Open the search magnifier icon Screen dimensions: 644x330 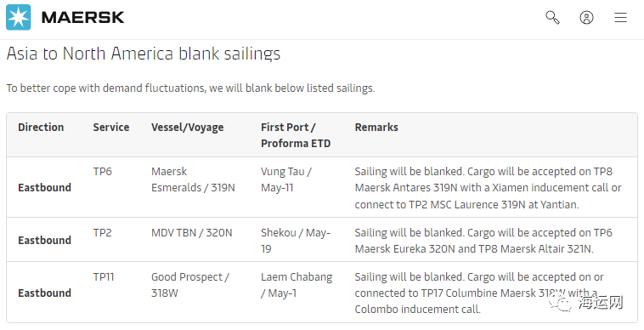[552, 17]
